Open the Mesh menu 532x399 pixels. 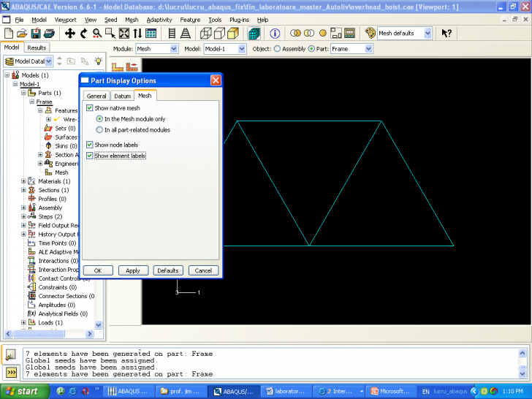click(132, 20)
